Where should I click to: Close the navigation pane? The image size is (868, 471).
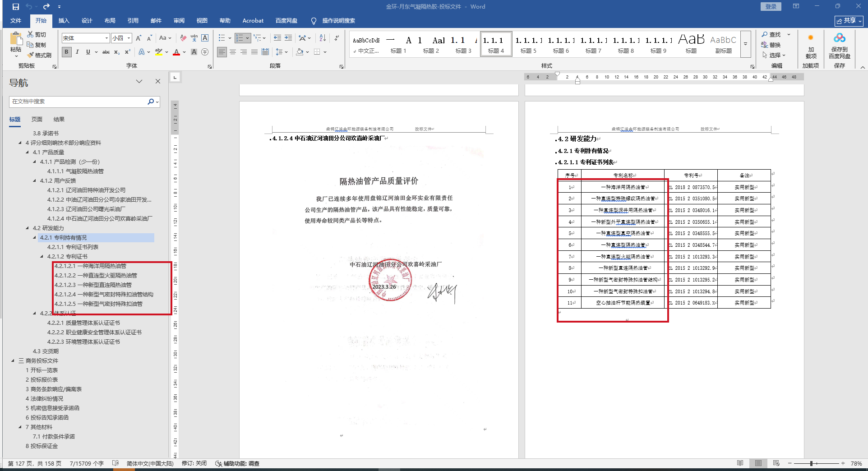point(158,82)
